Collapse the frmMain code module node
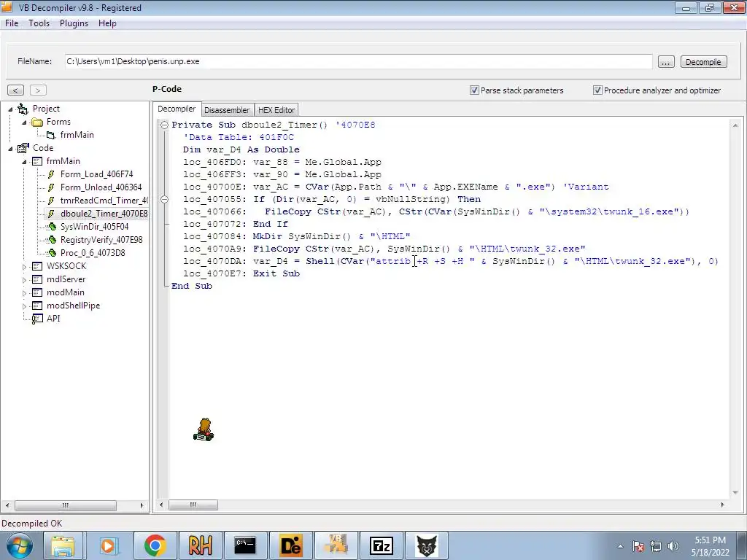The width and height of the screenshot is (747, 560). (x=24, y=162)
